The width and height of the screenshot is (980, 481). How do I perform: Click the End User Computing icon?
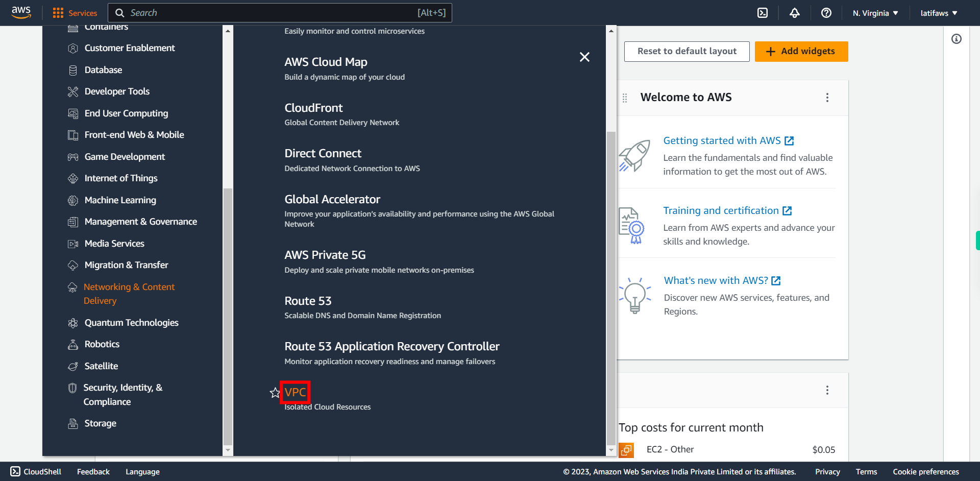(x=73, y=113)
